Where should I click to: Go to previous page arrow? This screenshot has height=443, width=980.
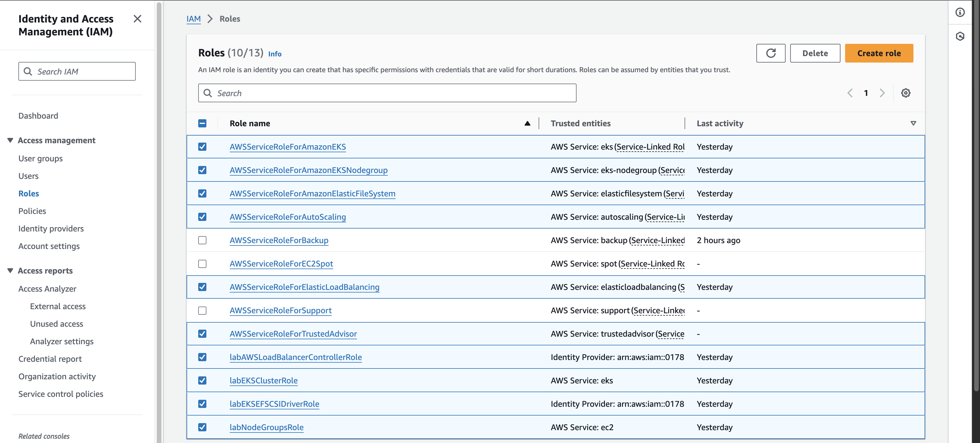(850, 93)
